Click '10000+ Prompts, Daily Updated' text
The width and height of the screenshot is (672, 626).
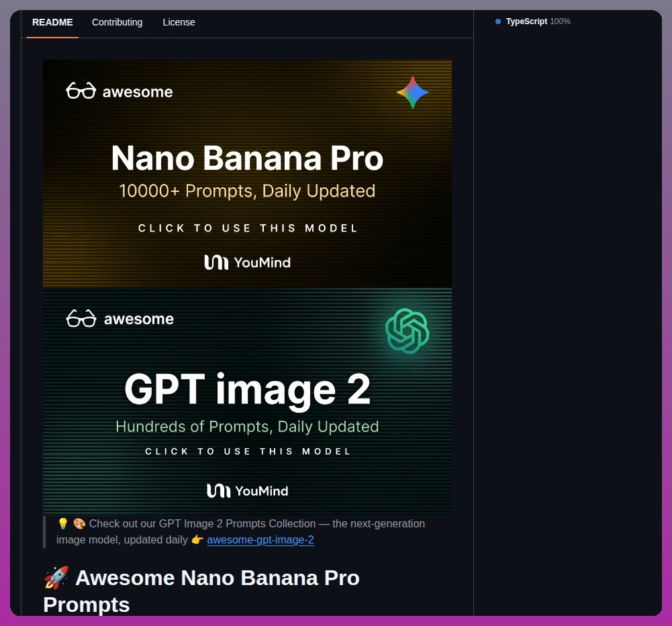click(x=247, y=191)
